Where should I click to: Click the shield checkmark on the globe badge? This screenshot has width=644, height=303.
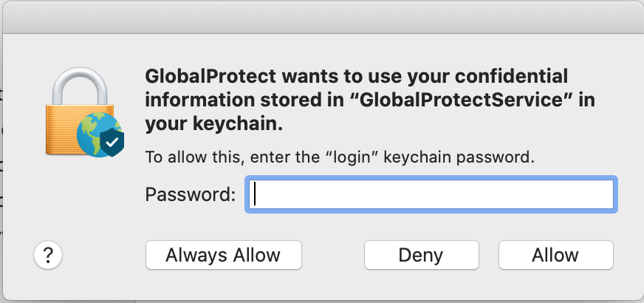click(112, 140)
